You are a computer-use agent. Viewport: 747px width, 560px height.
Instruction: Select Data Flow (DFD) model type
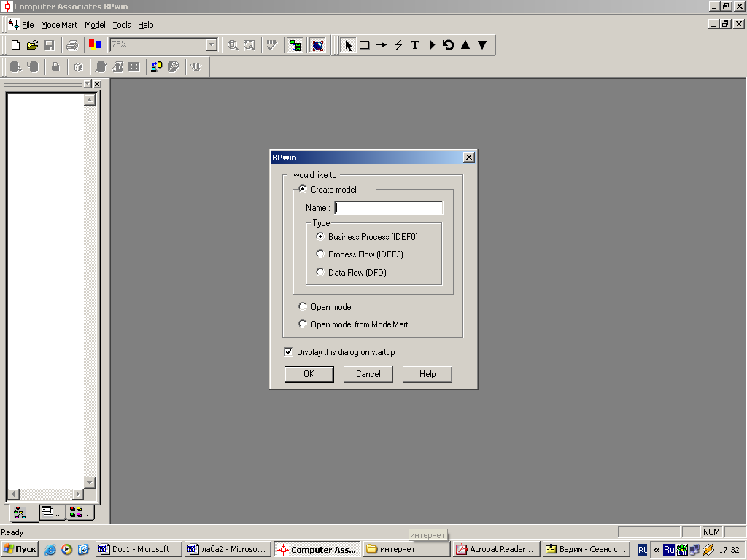[x=320, y=272]
